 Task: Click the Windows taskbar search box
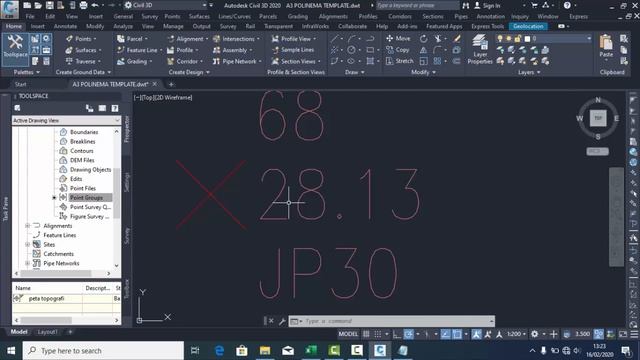[103, 351]
